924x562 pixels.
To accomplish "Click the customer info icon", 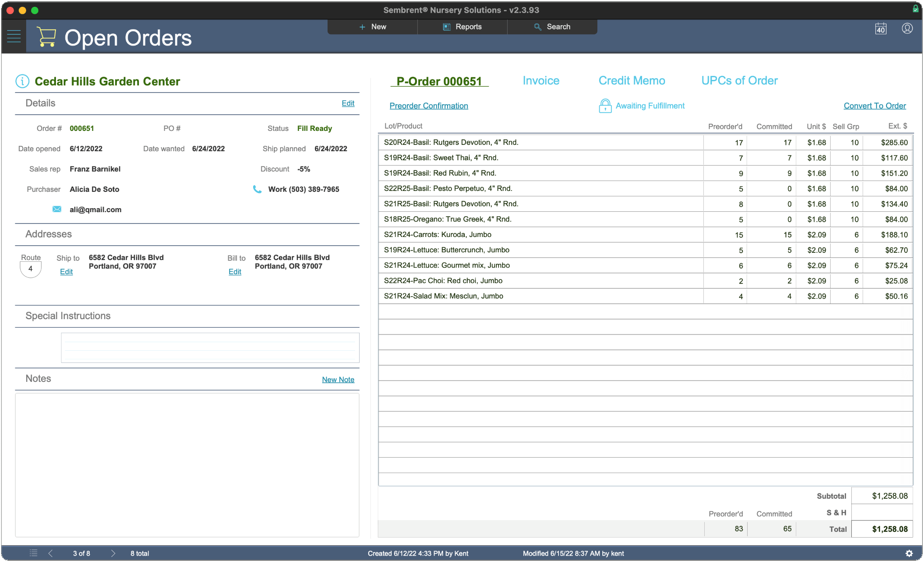I will coord(23,81).
